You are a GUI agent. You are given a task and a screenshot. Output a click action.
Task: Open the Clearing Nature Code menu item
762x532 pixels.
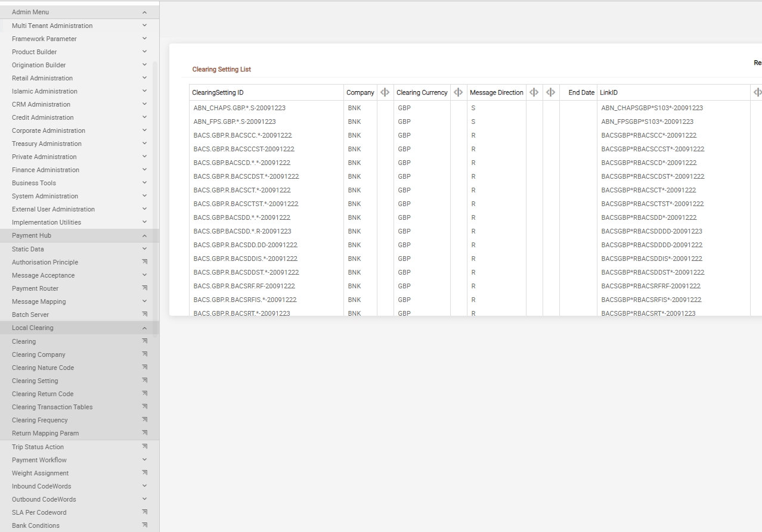pos(43,368)
